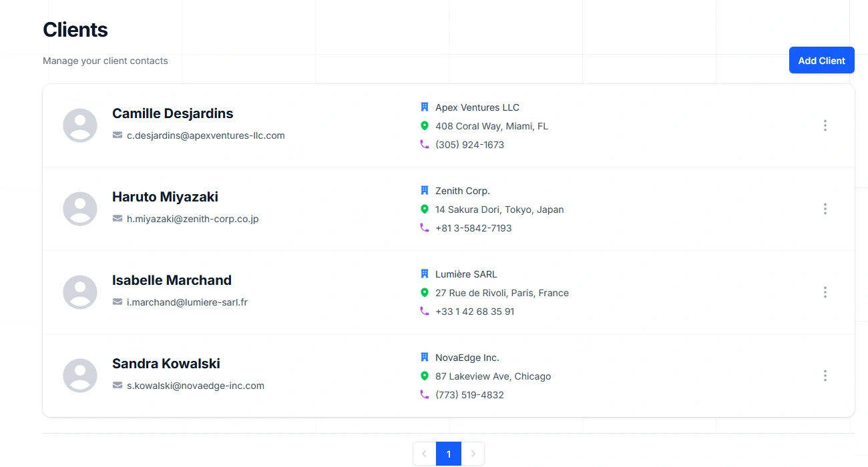Click page 1 in pagination

pyautogui.click(x=449, y=454)
